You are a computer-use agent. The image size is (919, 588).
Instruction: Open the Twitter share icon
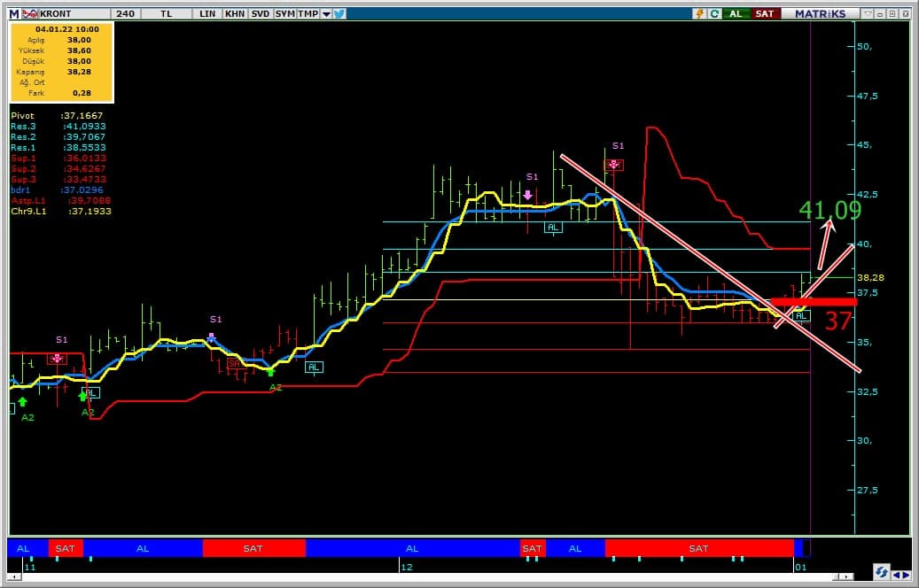tap(339, 14)
